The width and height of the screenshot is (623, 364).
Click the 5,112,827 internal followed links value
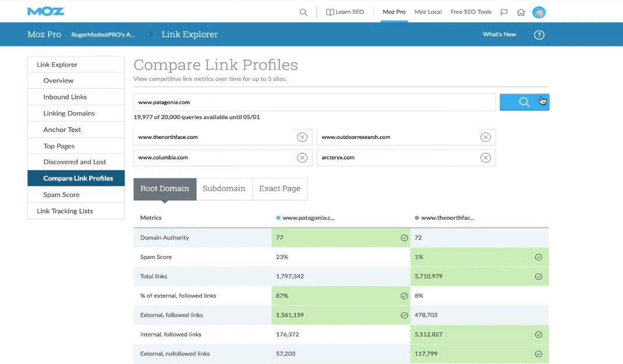click(x=429, y=334)
